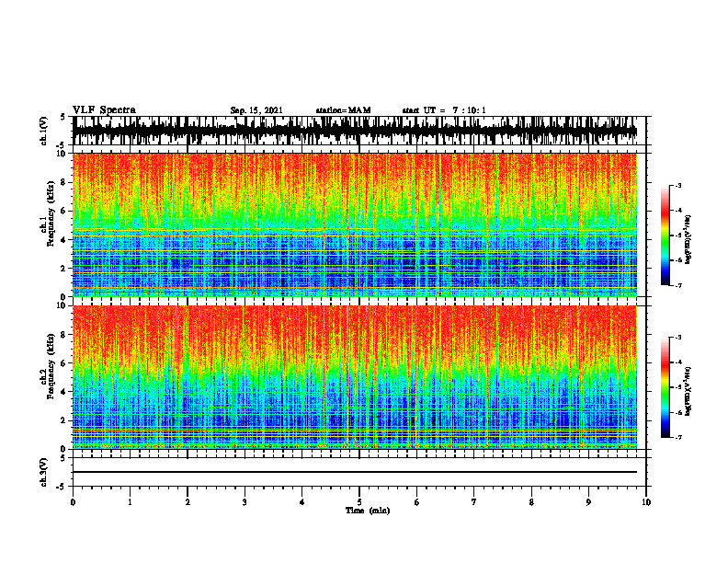728x563 pixels.
Task: Click the time axis tick label "3"
Action: click(x=245, y=502)
